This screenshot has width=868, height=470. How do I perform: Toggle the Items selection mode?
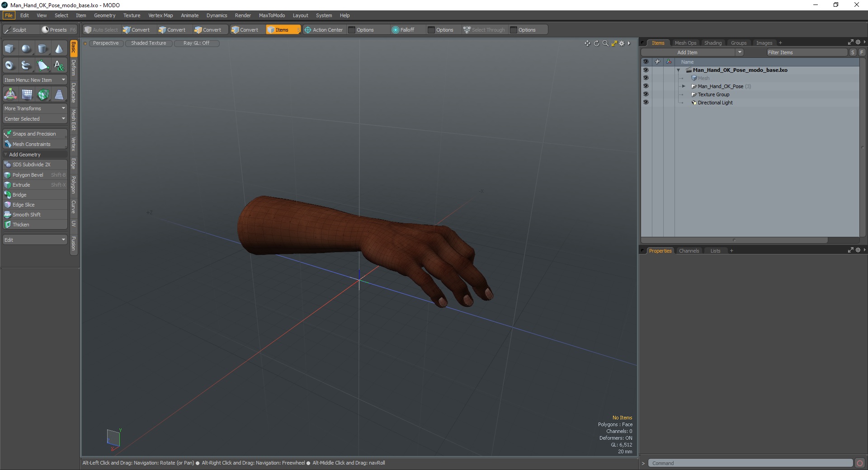point(283,30)
